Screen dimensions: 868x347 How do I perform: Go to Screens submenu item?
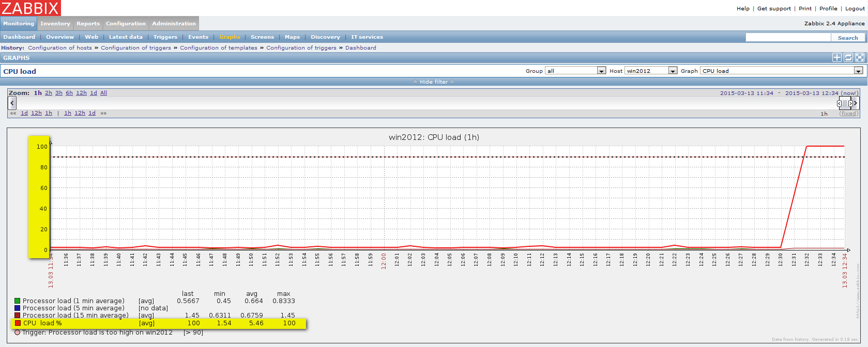pyautogui.click(x=262, y=37)
